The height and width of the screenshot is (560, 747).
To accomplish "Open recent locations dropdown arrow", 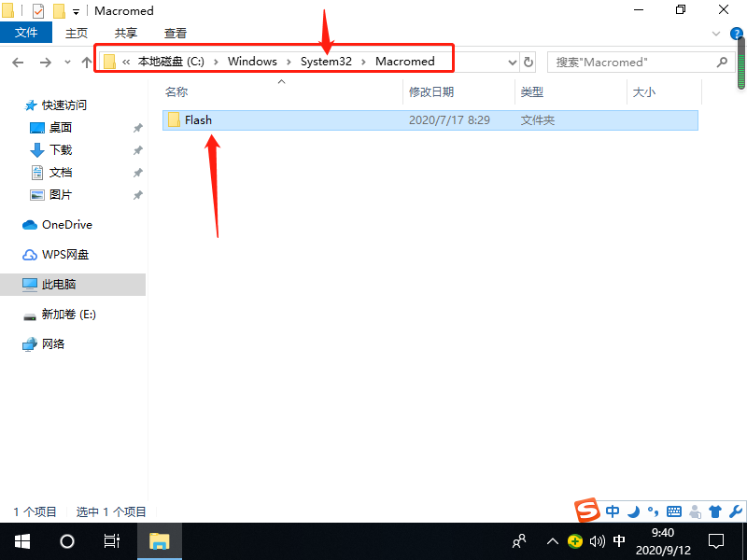I will tap(67, 63).
